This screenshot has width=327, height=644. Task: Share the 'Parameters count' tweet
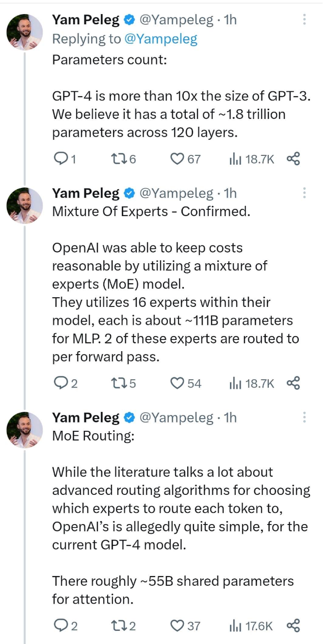(x=294, y=159)
